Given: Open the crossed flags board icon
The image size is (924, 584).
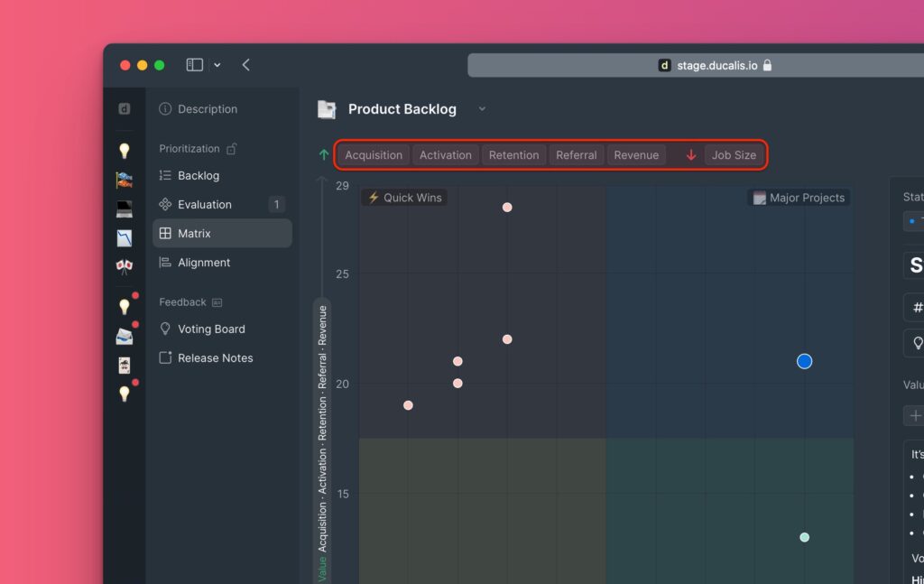Looking at the screenshot, I should click(125, 267).
